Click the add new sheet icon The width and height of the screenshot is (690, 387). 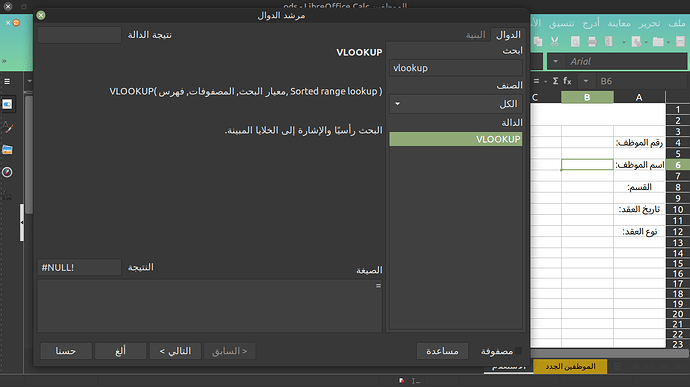point(617,366)
